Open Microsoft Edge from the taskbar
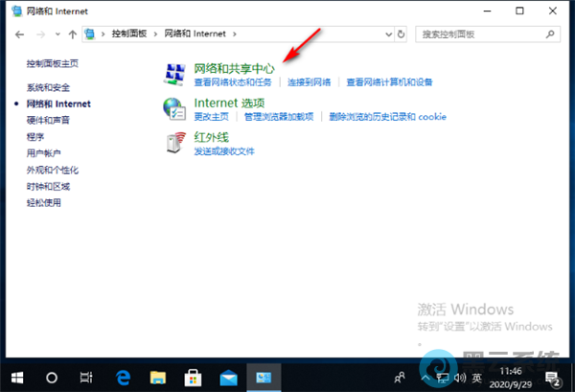 click(x=123, y=376)
